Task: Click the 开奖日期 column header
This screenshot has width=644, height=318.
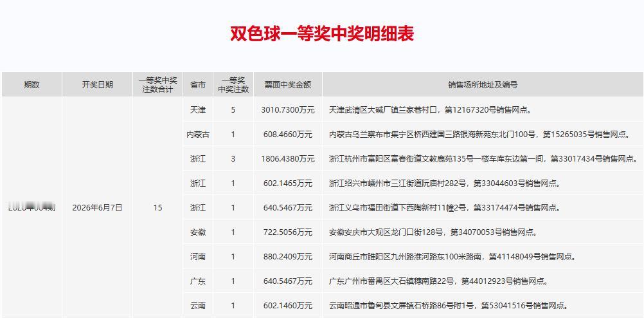Action: pyautogui.click(x=97, y=85)
